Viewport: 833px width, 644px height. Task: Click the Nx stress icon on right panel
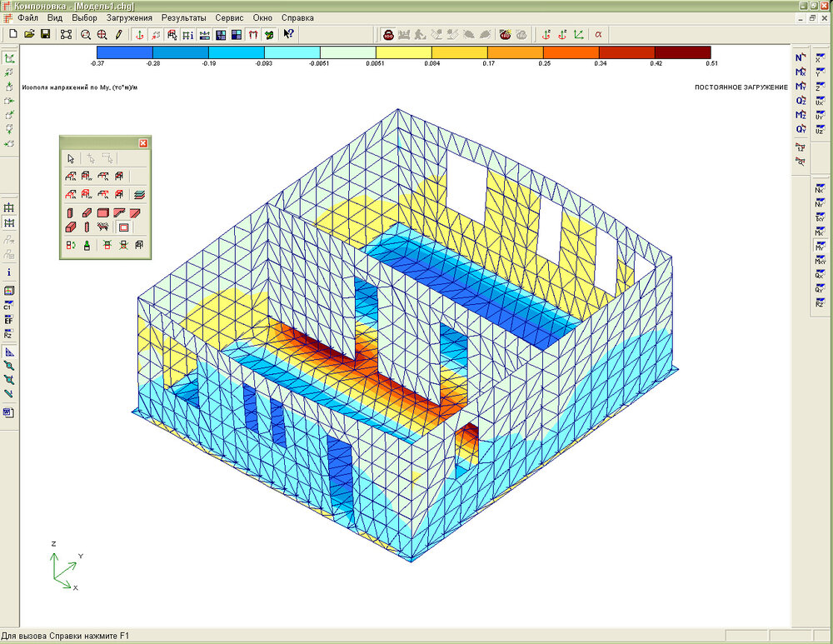820,188
